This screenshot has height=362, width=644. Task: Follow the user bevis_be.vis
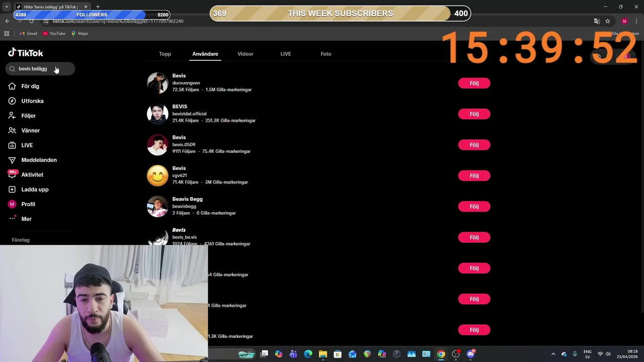(474, 237)
